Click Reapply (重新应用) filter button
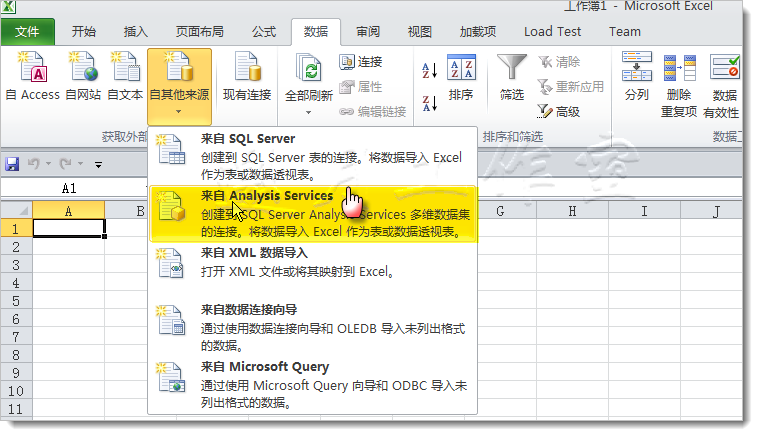Screen dimensions: 758x436 570,87
